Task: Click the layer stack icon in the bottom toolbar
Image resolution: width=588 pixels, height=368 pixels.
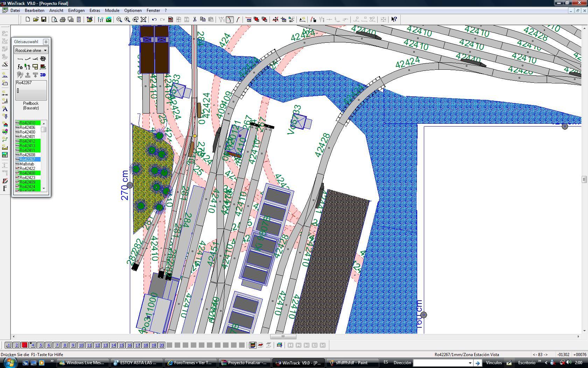Action: [252, 345]
